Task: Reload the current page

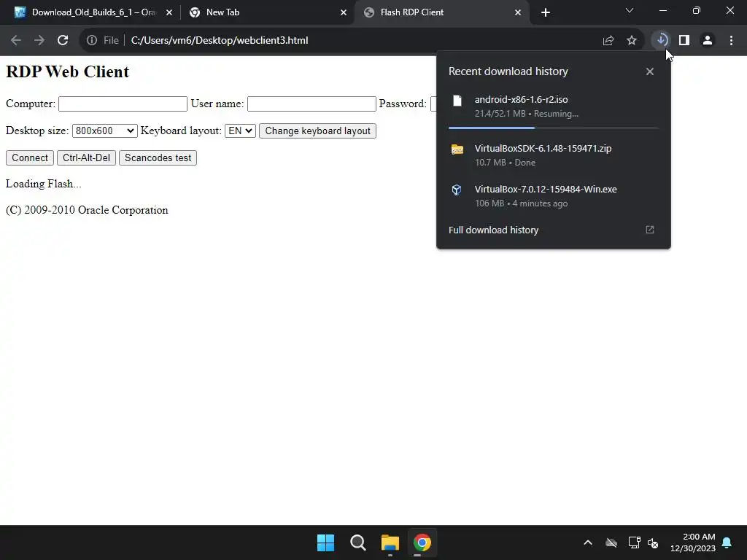Action: tap(63, 41)
